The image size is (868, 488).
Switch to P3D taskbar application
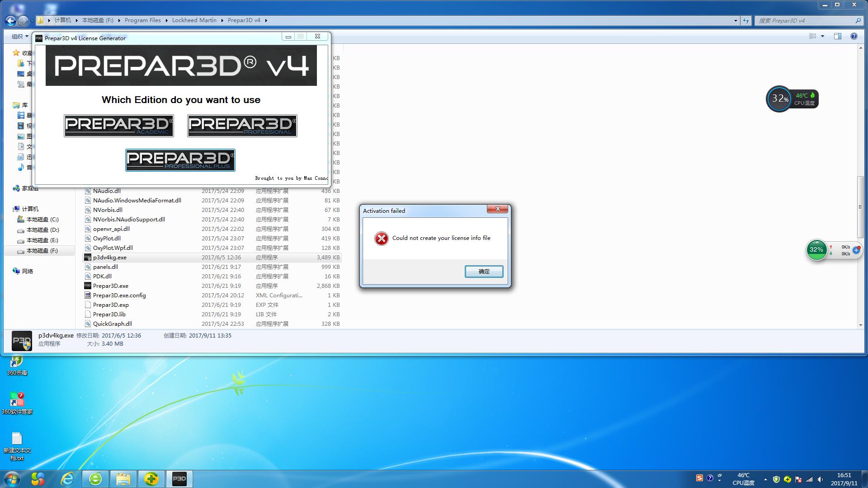point(179,479)
